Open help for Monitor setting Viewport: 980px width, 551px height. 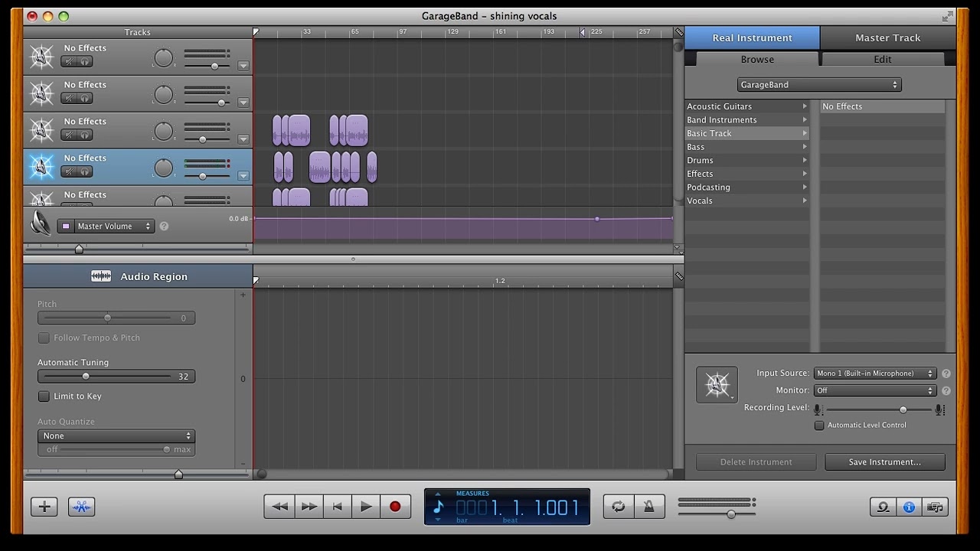point(946,390)
